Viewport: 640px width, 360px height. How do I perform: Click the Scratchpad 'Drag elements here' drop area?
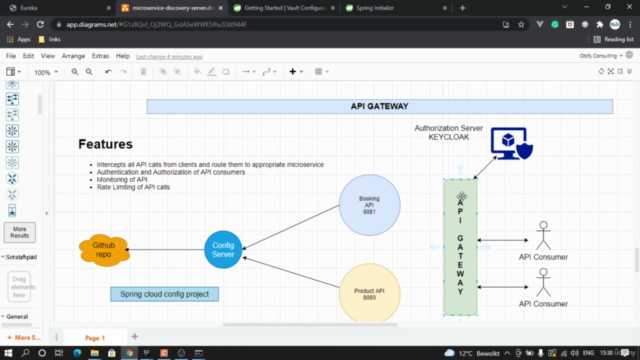[x=19, y=287]
